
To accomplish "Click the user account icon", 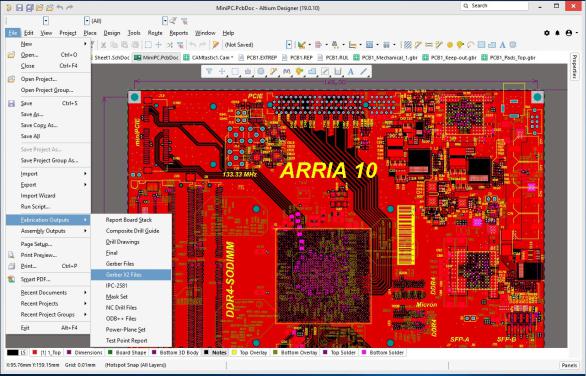I will pos(569,33).
